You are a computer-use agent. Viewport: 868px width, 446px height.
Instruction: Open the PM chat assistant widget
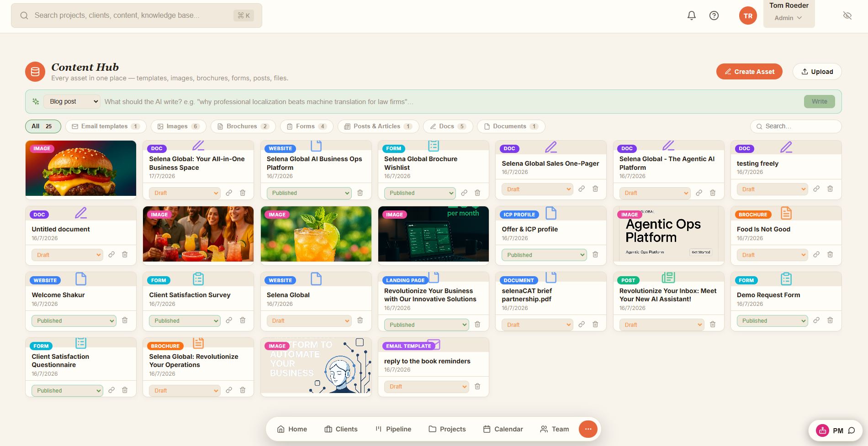[x=836, y=430]
